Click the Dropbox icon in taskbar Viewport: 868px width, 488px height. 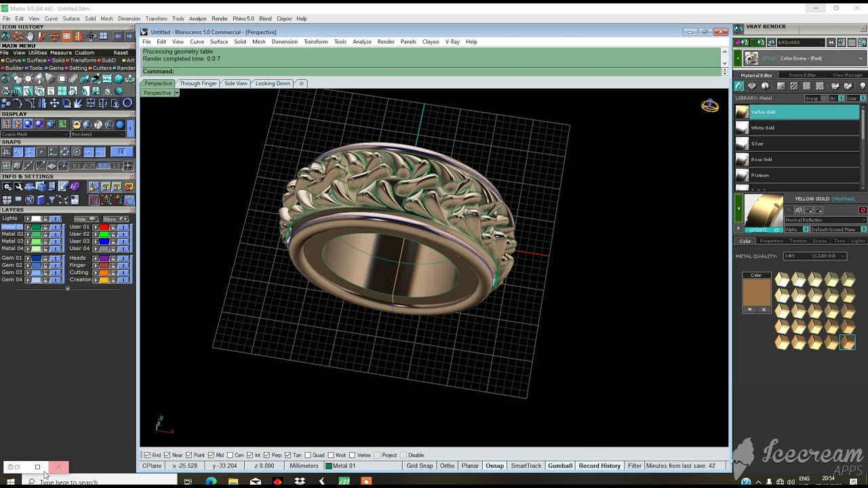tap(300, 481)
